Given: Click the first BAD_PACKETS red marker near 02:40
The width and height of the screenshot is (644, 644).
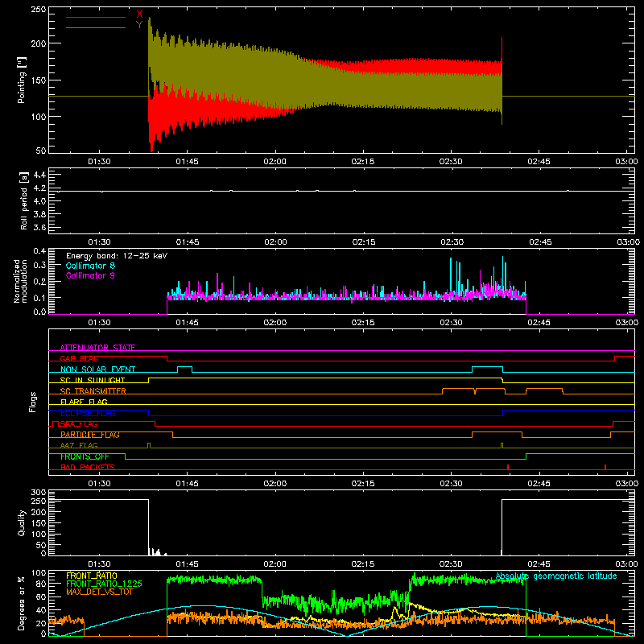Looking at the screenshot, I should point(508,467).
